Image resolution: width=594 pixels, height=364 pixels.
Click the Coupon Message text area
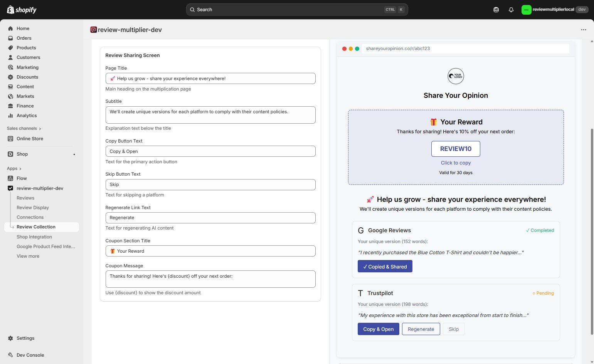click(x=210, y=279)
